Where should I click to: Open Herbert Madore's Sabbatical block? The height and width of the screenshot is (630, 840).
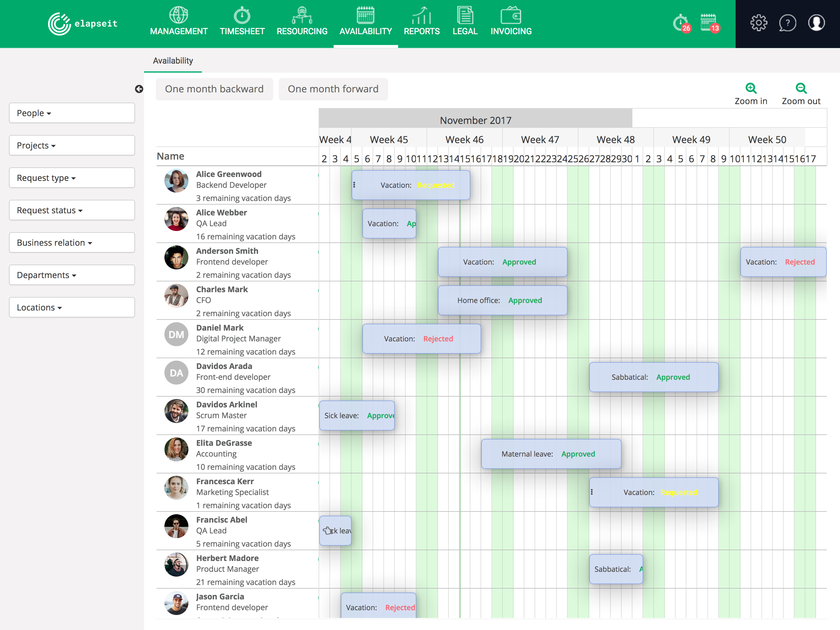(616, 569)
